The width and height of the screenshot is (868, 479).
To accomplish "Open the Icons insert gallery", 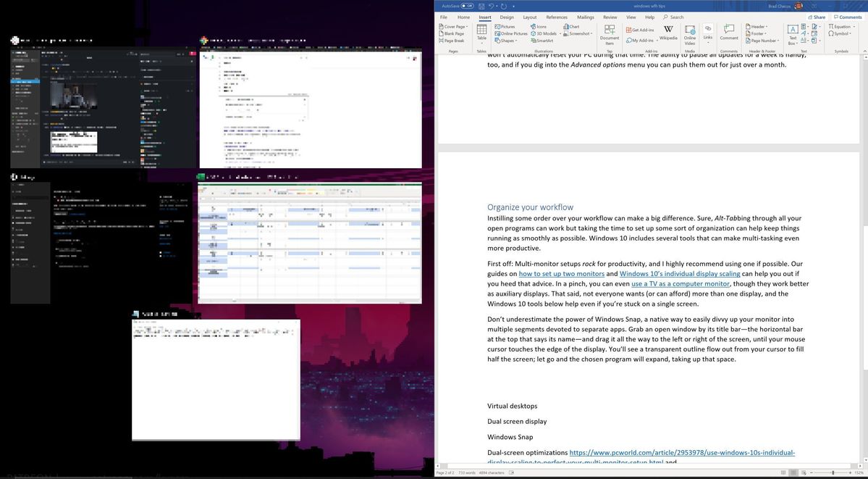I will tap(539, 27).
